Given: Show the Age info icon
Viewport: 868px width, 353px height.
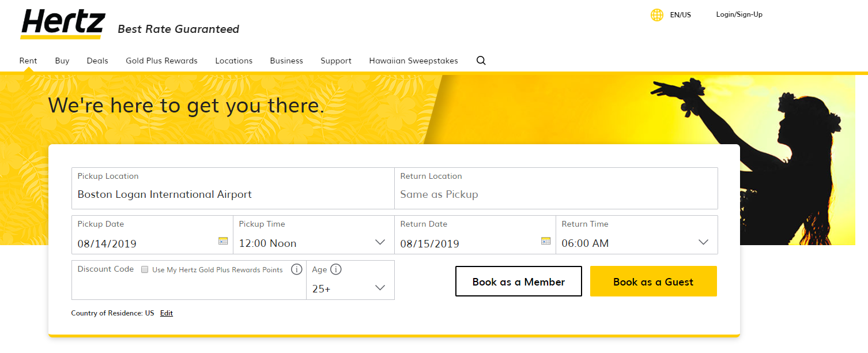Looking at the screenshot, I should pyautogui.click(x=336, y=269).
